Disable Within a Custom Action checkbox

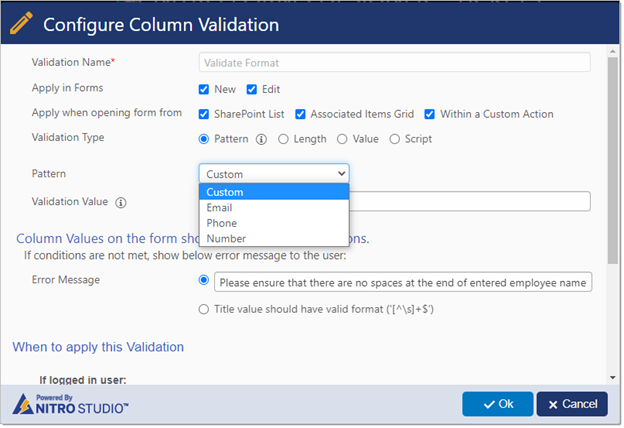430,114
